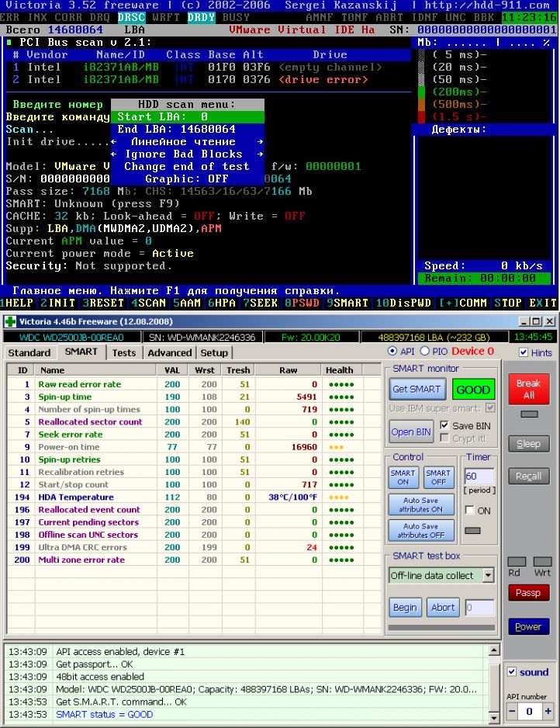
Task: Click the GOOD status indicator
Action: 473,390
